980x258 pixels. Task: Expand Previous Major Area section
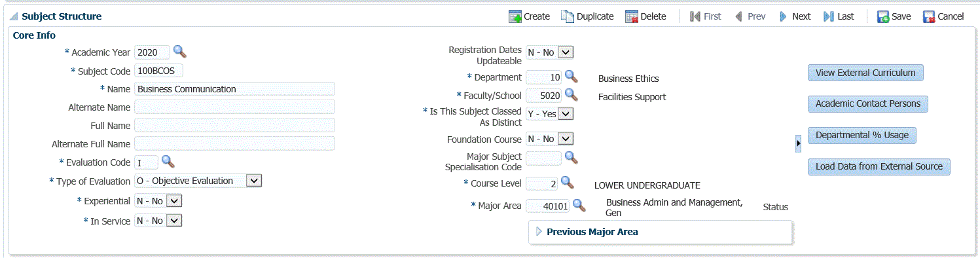(x=539, y=231)
